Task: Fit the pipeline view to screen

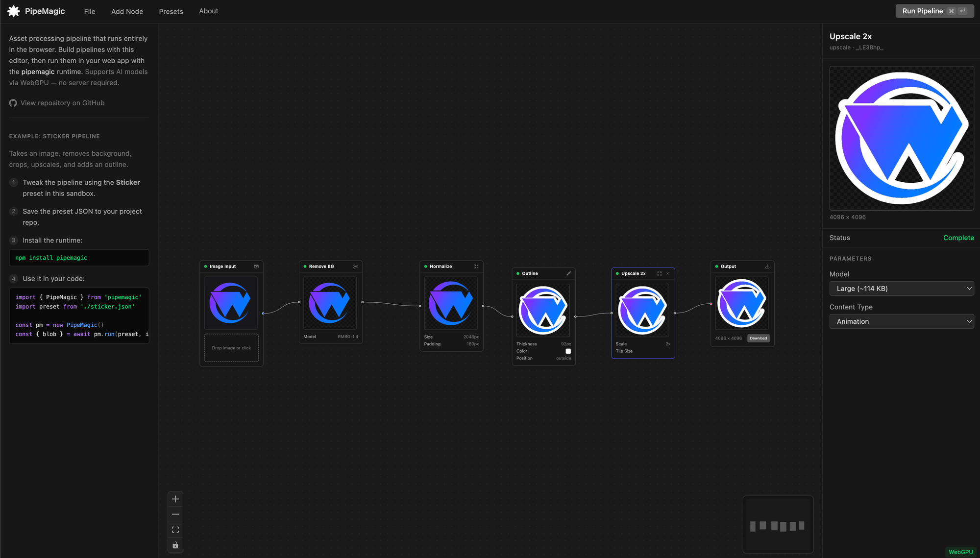Action: (175, 530)
